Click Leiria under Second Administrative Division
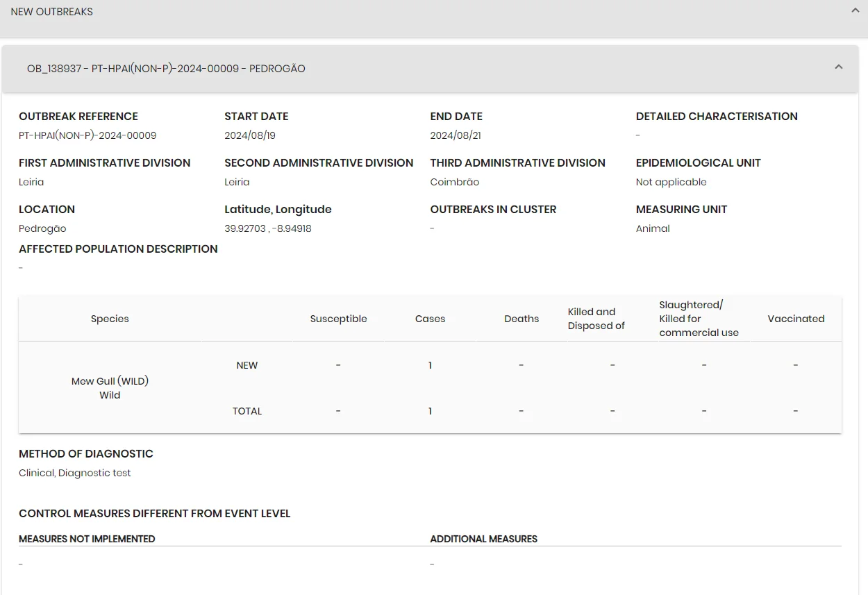This screenshot has width=868, height=595. click(237, 182)
